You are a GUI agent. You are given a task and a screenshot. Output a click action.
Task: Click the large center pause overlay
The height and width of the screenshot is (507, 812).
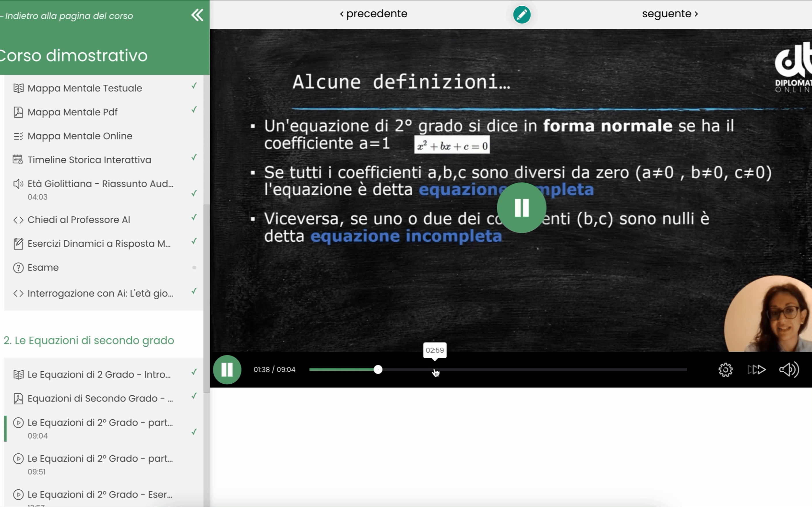[x=521, y=207]
